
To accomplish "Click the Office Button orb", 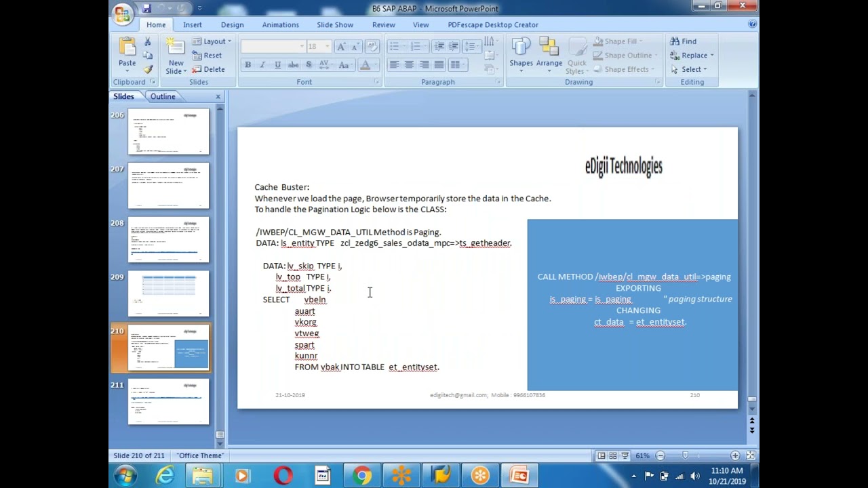I will [123, 13].
